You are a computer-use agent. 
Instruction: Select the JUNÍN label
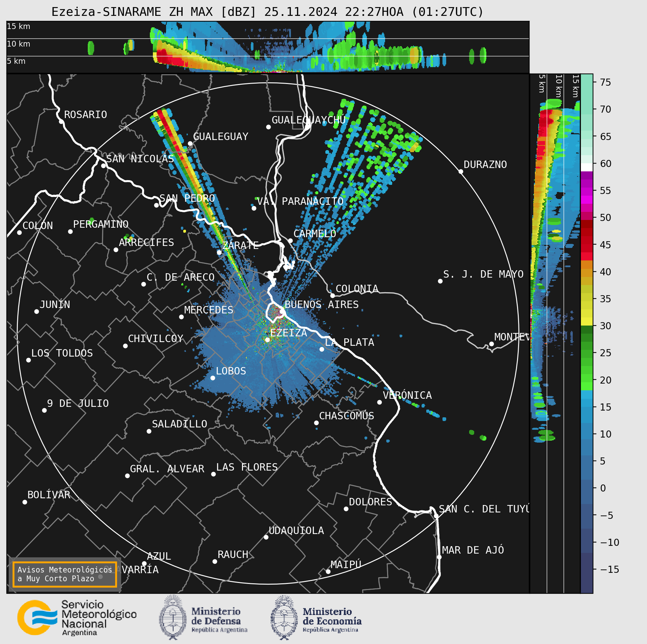click(x=55, y=304)
